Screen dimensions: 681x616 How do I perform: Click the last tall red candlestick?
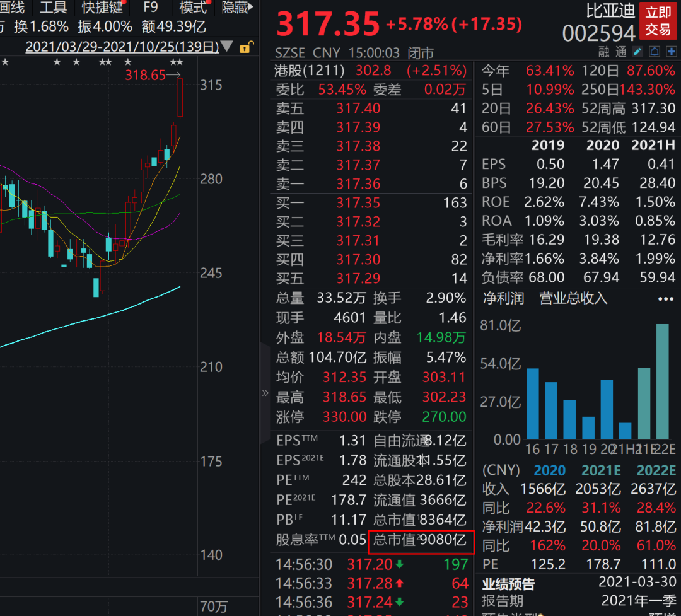pyautogui.click(x=180, y=98)
